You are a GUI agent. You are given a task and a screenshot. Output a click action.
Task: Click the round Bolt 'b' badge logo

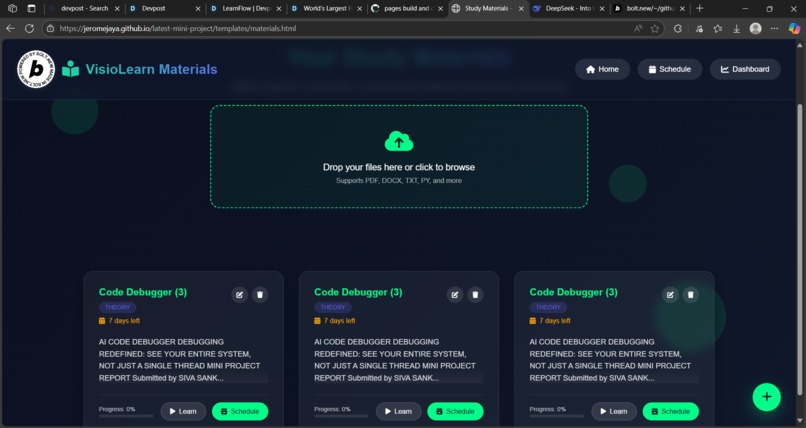pos(36,69)
